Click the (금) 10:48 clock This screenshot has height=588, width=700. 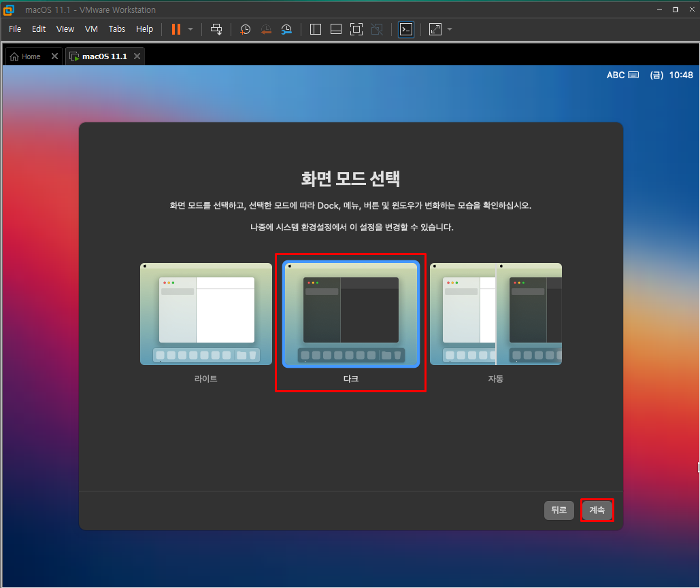(x=671, y=75)
